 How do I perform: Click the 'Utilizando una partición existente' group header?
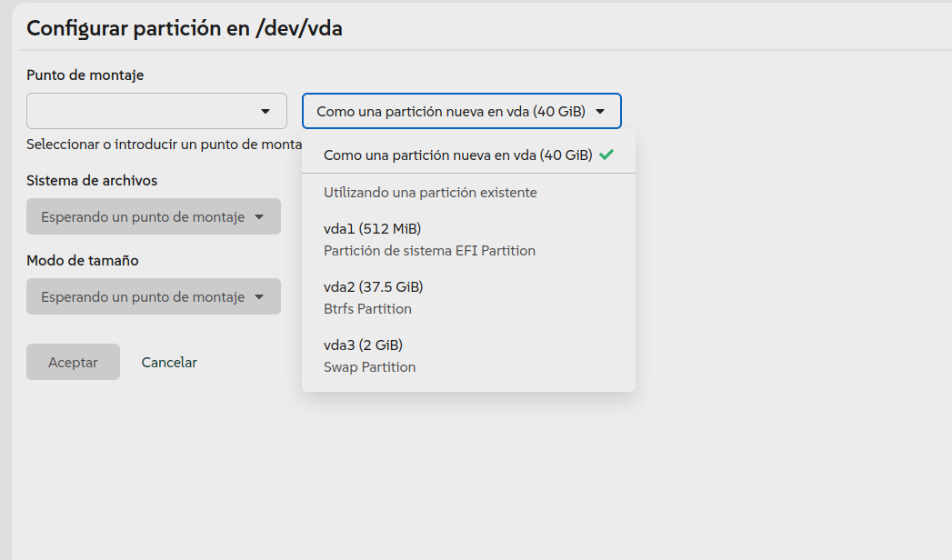(430, 193)
